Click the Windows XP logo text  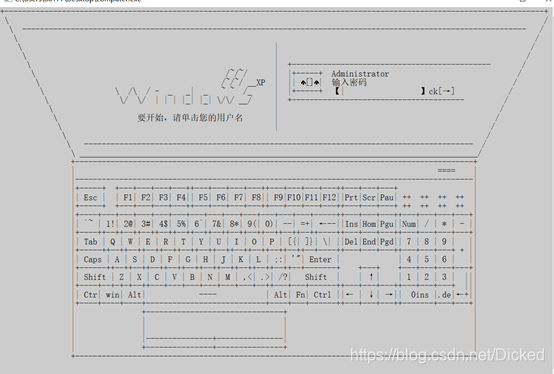pos(190,87)
